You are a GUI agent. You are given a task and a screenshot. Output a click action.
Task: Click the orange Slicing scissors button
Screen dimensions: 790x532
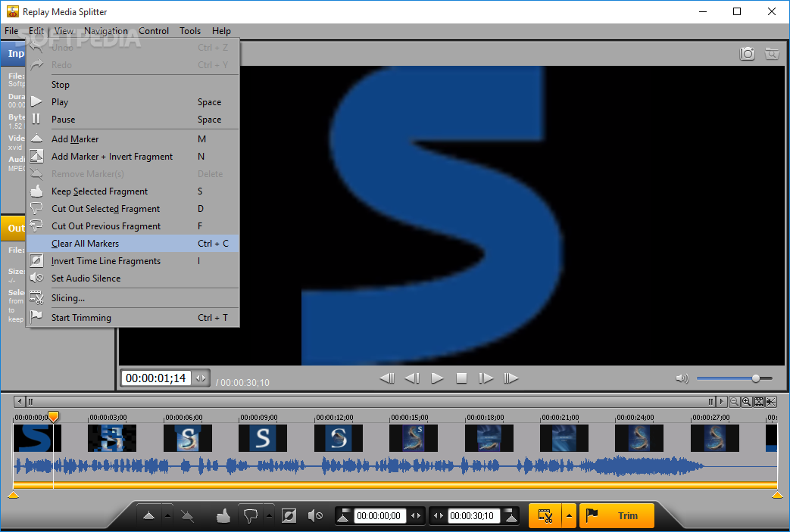tap(545, 516)
